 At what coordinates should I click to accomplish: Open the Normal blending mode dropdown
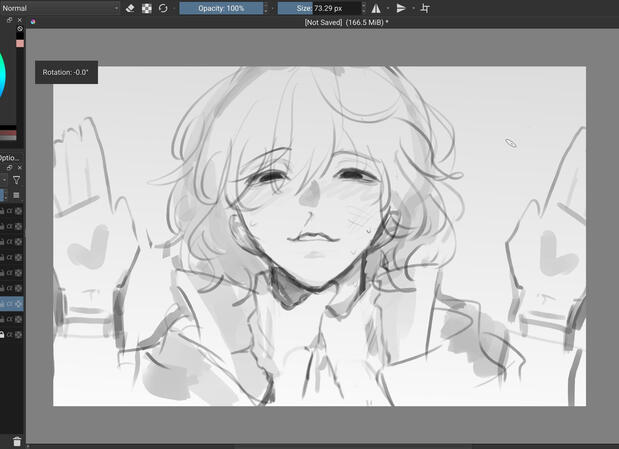pos(60,8)
